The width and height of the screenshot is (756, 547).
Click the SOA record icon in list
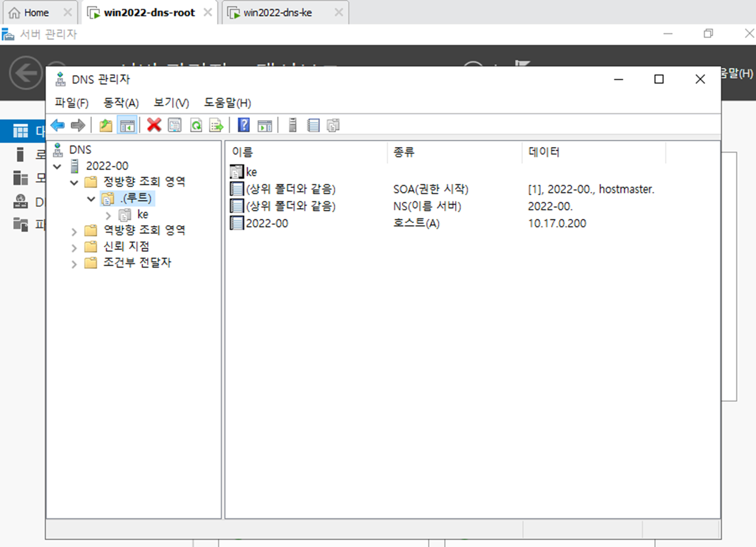237,188
